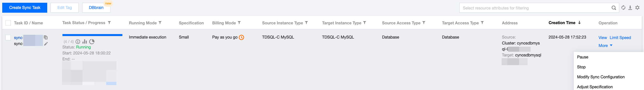
Task: Create a new sync task
Action: 25,8
